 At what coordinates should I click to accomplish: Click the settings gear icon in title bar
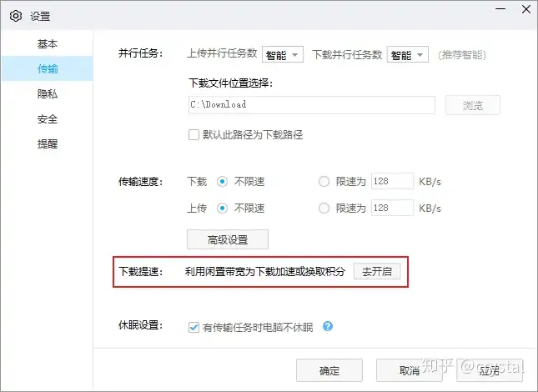click(16, 16)
